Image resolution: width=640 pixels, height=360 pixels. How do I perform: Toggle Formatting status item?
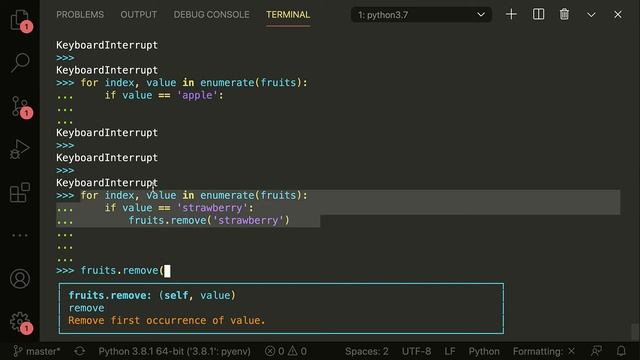point(544,351)
